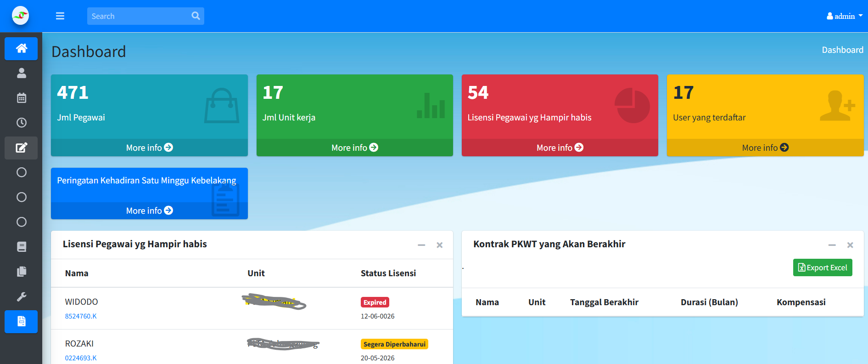
Task: Click the pie chart icon on Lisensi card
Action: coord(632,106)
